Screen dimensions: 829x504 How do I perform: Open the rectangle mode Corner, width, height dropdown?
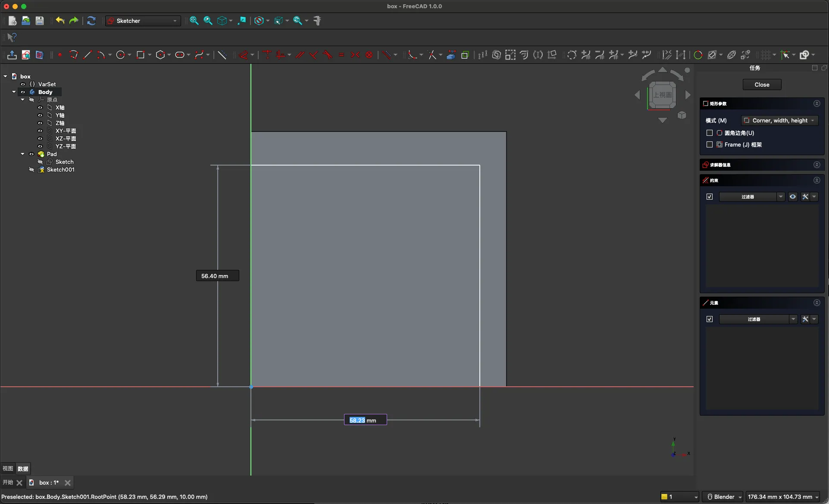[779, 120]
